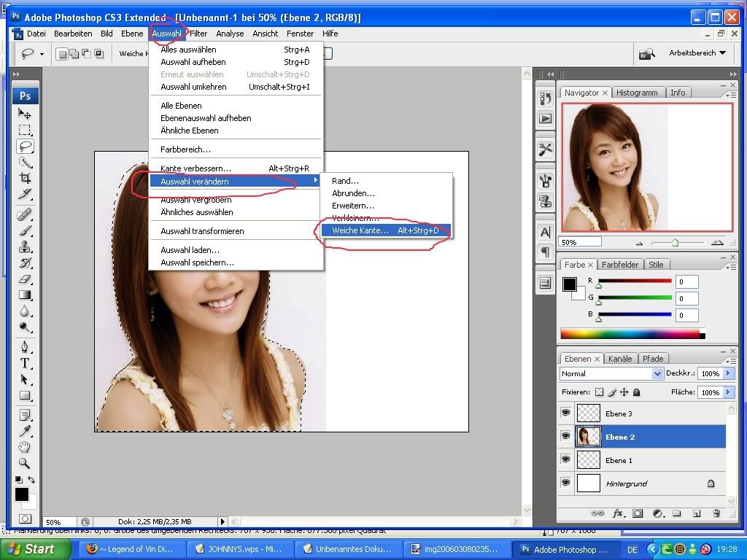Hide the Ebene 3 layer
Image resolution: width=747 pixels, height=560 pixels.
click(x=566, y=413)
